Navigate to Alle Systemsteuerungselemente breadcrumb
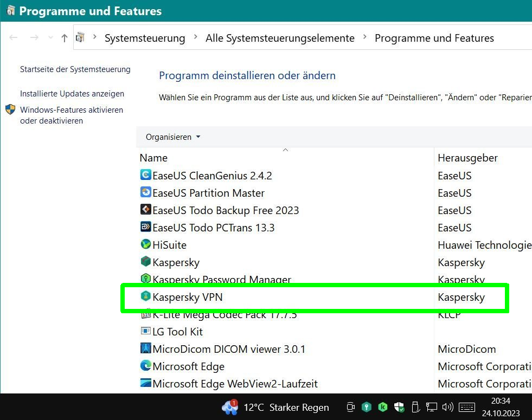The width and height of the screenshot is (532, 420). [280, 38]
